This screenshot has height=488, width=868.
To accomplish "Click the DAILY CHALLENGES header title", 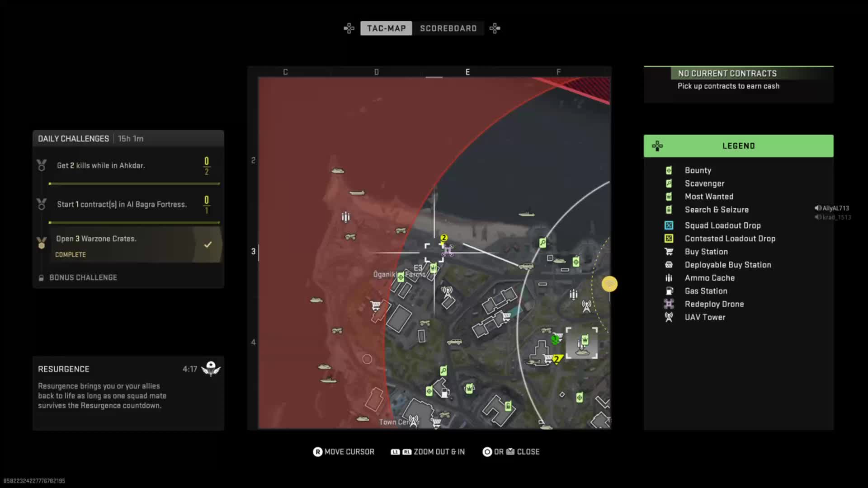I will [x=74, y=139].
